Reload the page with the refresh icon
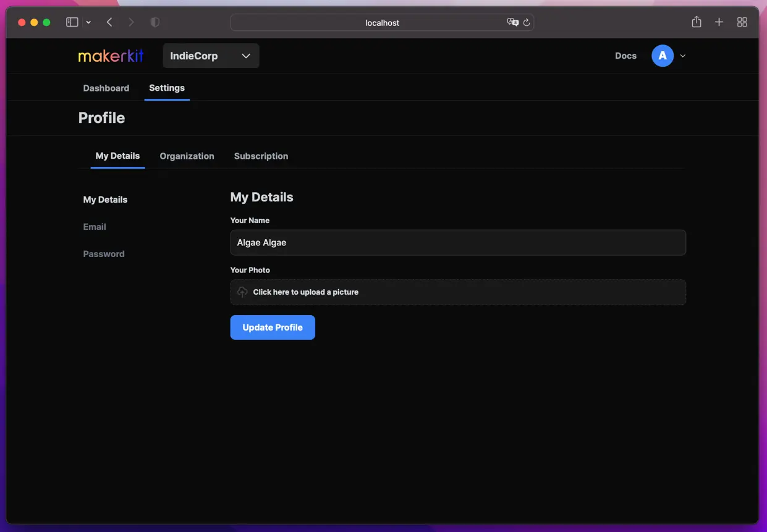 tap(527, 22)
